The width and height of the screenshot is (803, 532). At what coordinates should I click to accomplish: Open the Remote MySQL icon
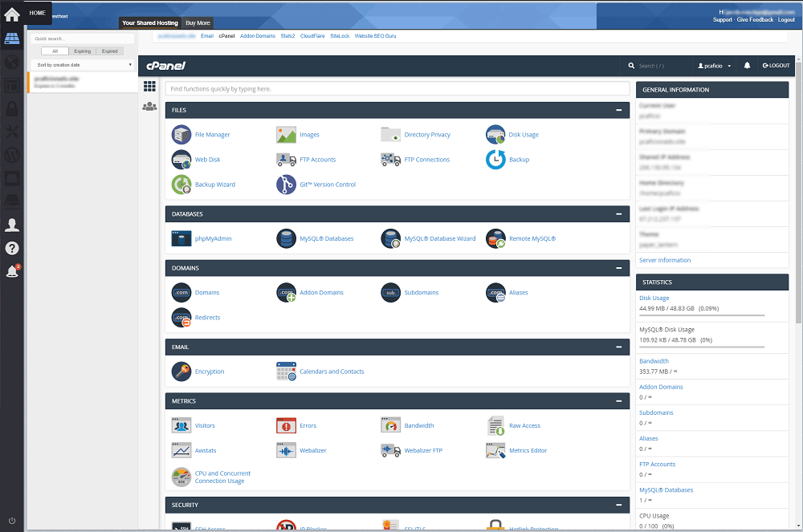point(495,238)
